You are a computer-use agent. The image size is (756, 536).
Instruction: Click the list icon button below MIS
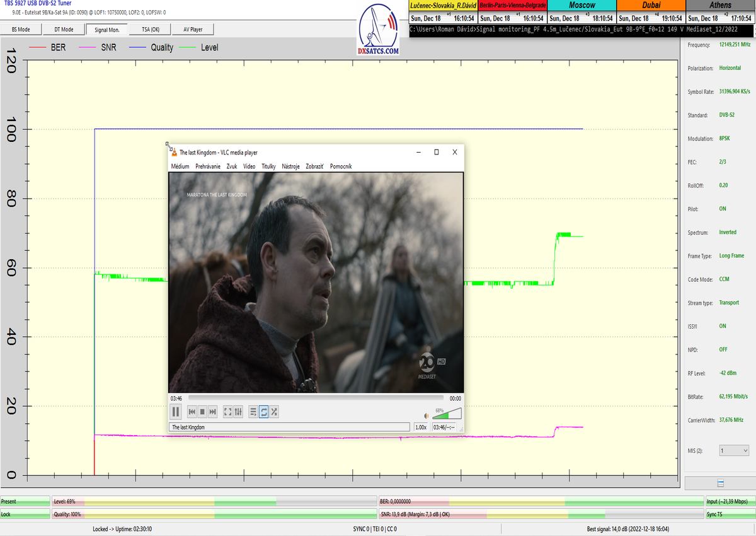(x=719, y=482)
